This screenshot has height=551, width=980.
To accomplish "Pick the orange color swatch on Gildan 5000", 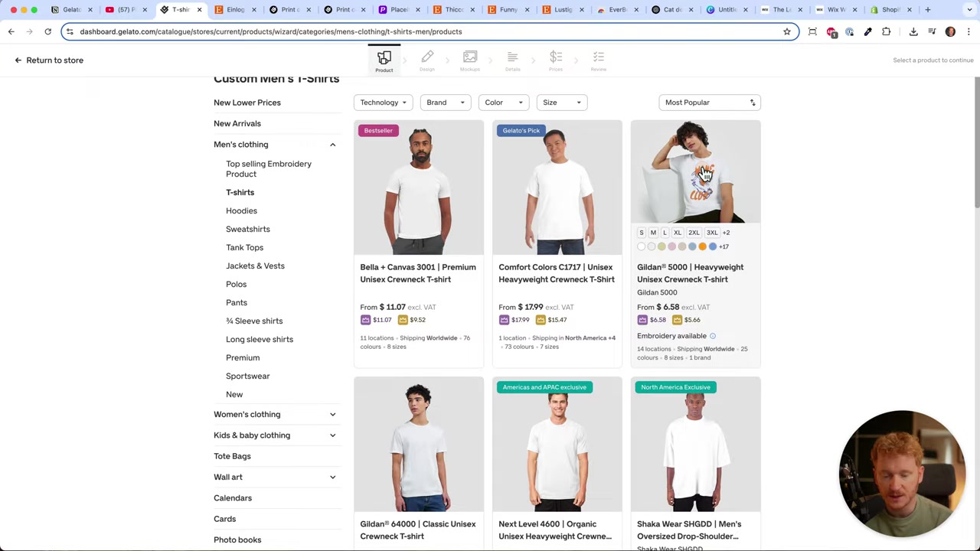I will click(x=702, y=246).
